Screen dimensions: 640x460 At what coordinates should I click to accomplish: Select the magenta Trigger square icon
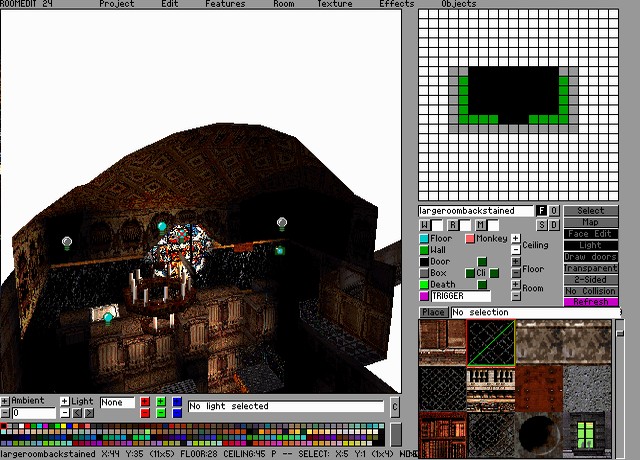424,297
